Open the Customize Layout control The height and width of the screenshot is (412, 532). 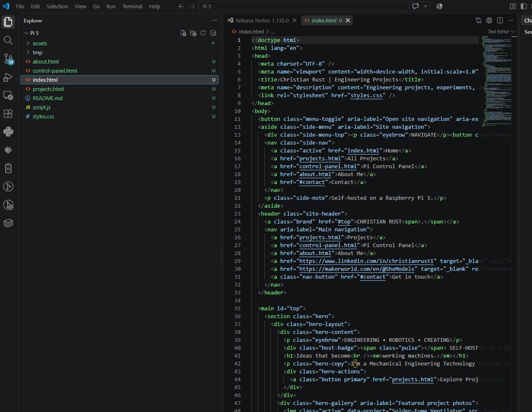pos(513,6)
